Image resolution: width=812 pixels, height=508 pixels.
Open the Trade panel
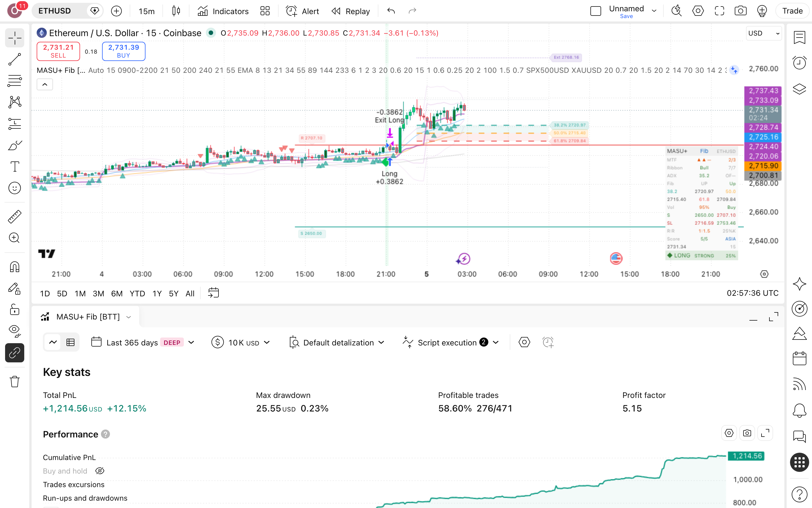(792, 11)
